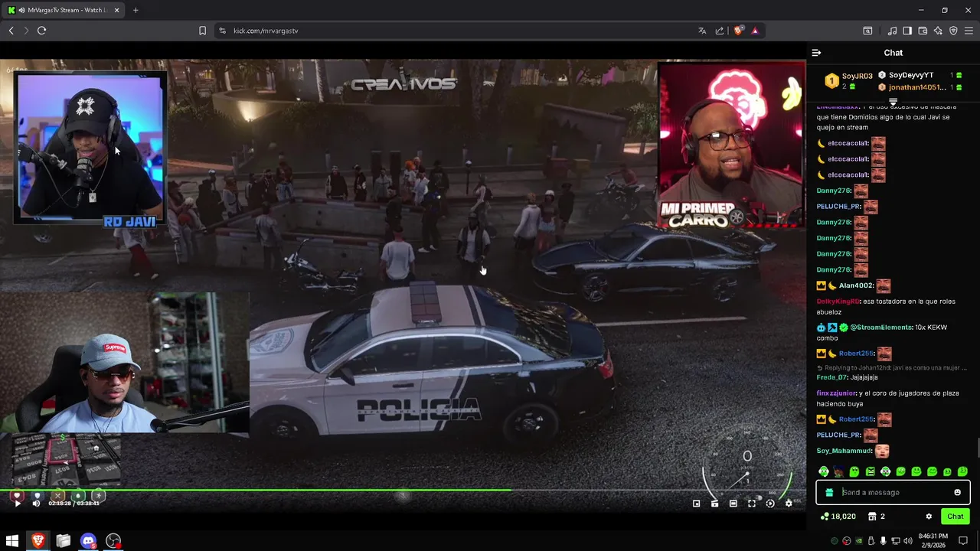Open Brave VPN shield icon
The width and height of the screenshot is (980, 551).
[x=953, y=31]
